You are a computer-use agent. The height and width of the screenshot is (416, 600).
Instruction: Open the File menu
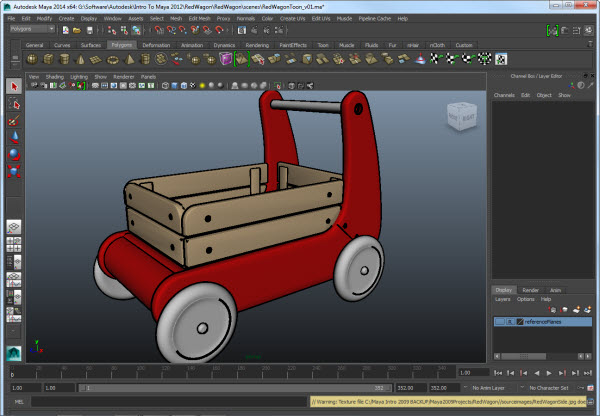point(11,18)
